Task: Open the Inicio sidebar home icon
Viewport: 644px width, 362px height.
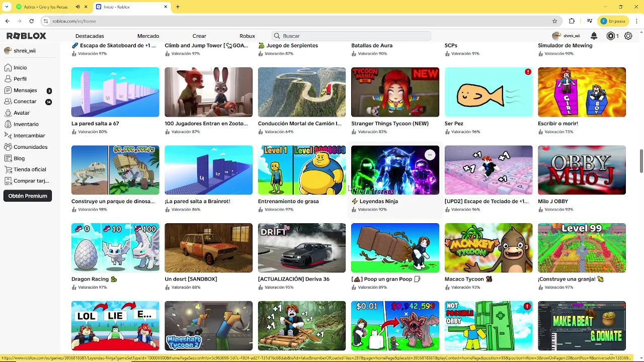Action: click(8, 67)
